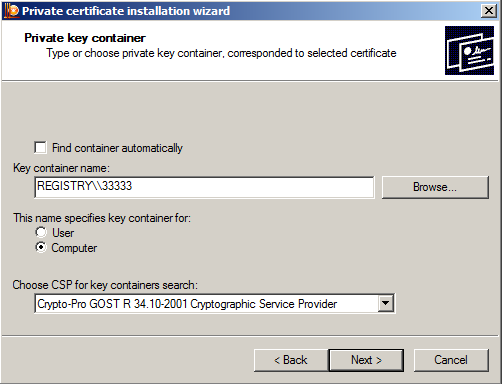Screen dimensions: 502x384
Task: Go to the Next wizard step
Action: click(366, 360)
